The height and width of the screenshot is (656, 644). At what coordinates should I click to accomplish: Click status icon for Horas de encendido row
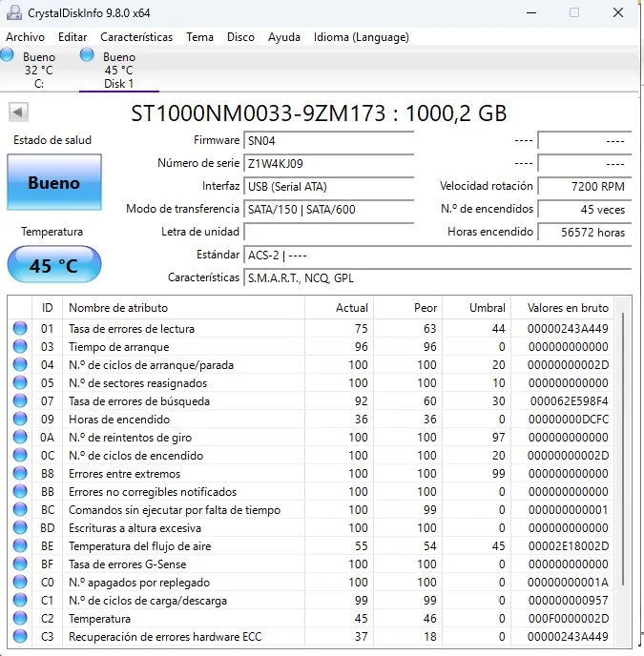coord(20,420)
